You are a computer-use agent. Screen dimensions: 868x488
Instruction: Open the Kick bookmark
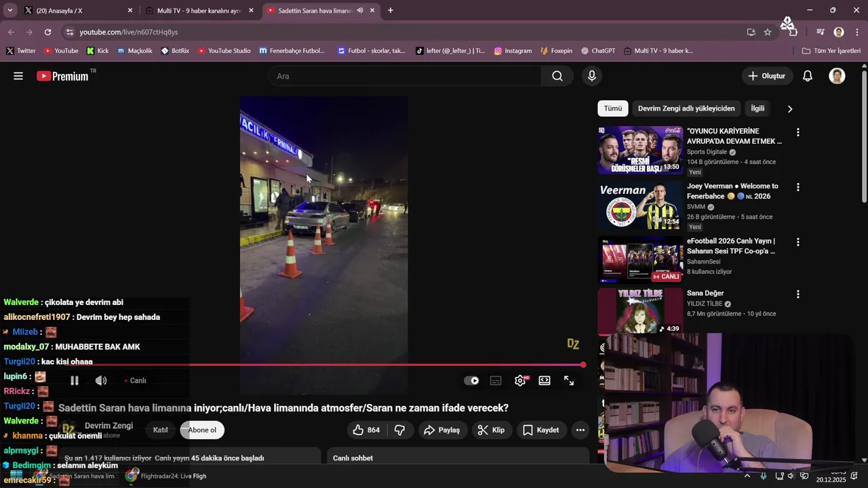(98, 51)
